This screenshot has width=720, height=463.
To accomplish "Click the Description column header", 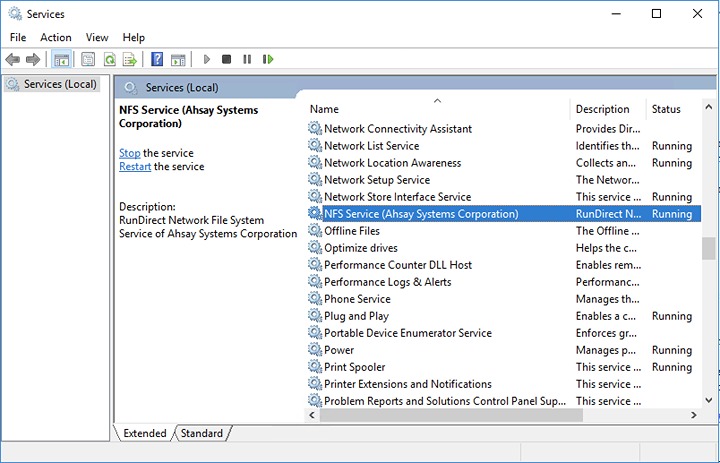I will click(602, 109).
